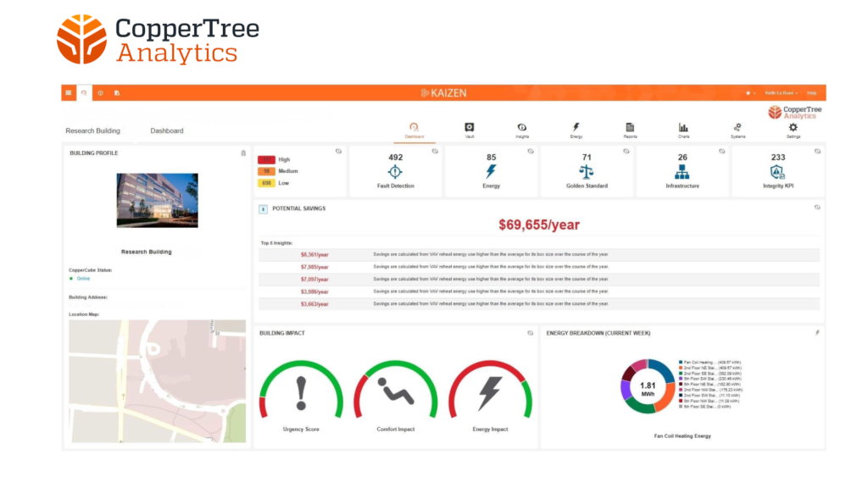Click the location map
This screenshot has height=488, width=868.
point(157,380)
